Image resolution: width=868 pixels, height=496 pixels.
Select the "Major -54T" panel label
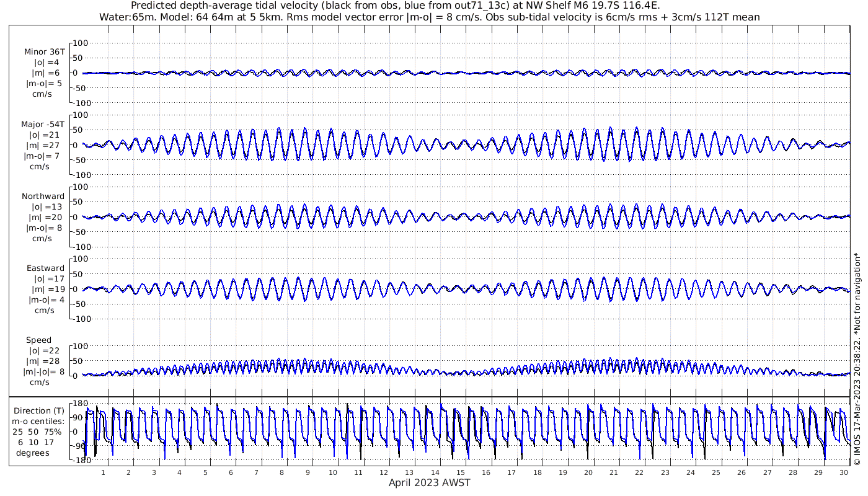coord(43,124)
